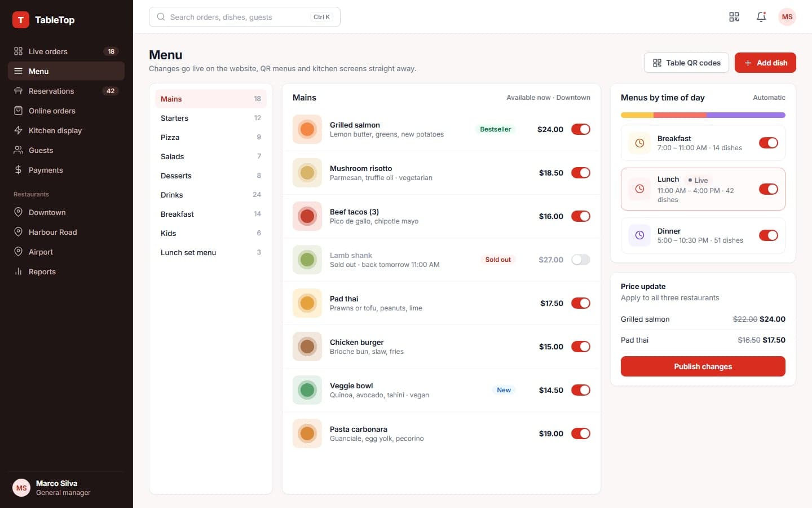Click the Bestseller tag on Grilled salmon

tap(495, 129)
